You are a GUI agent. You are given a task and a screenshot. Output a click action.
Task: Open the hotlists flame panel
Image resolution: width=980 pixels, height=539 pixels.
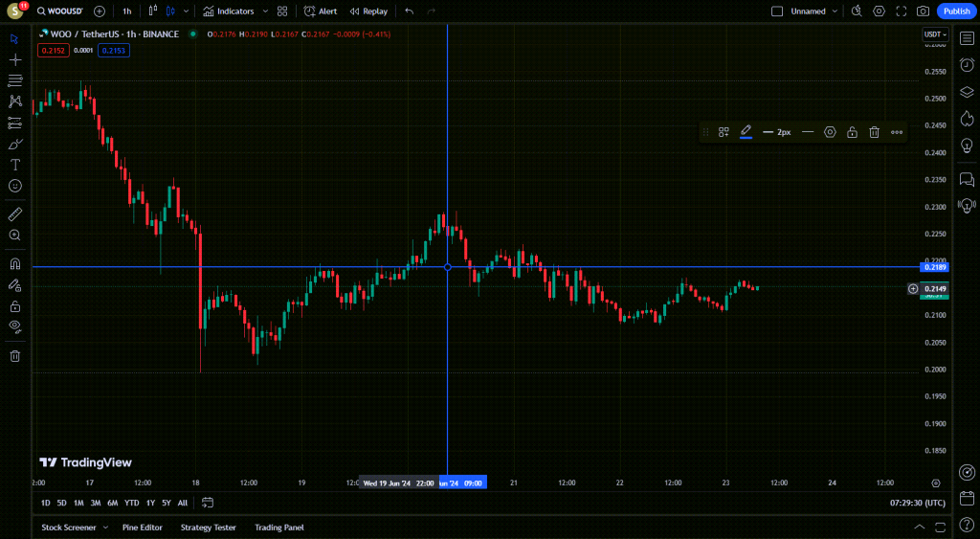point(967,118)
